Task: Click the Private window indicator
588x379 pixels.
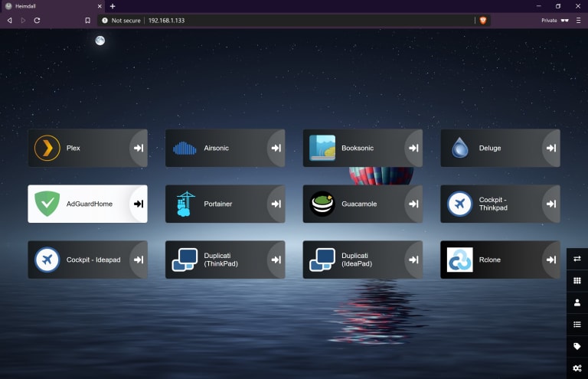Action: point(555,20)
